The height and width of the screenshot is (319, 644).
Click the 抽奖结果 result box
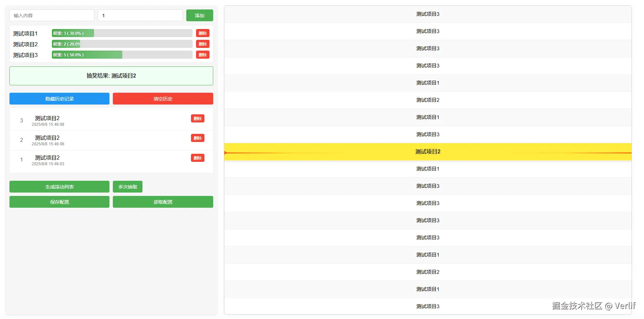click(111, 76)
